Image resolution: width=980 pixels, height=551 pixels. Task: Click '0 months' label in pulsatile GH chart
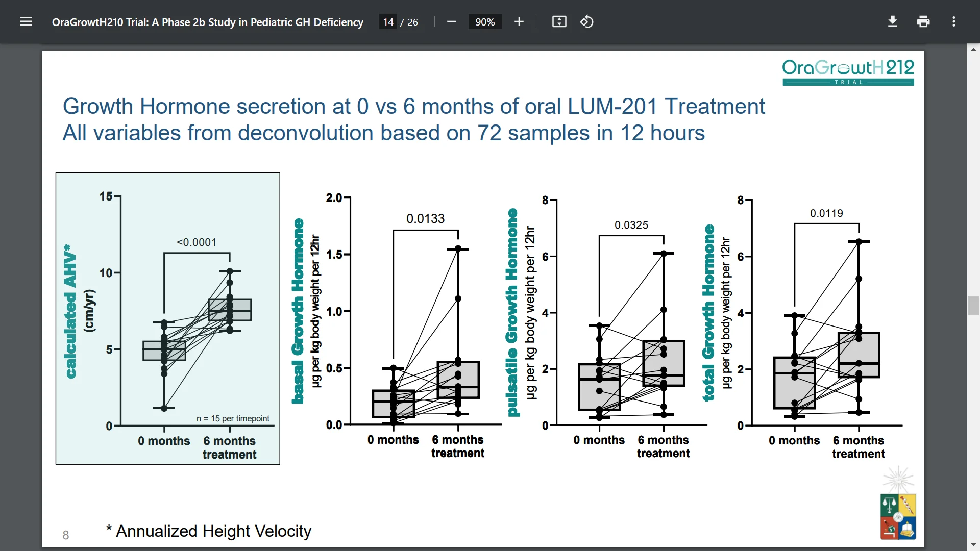tap(599, 440)
